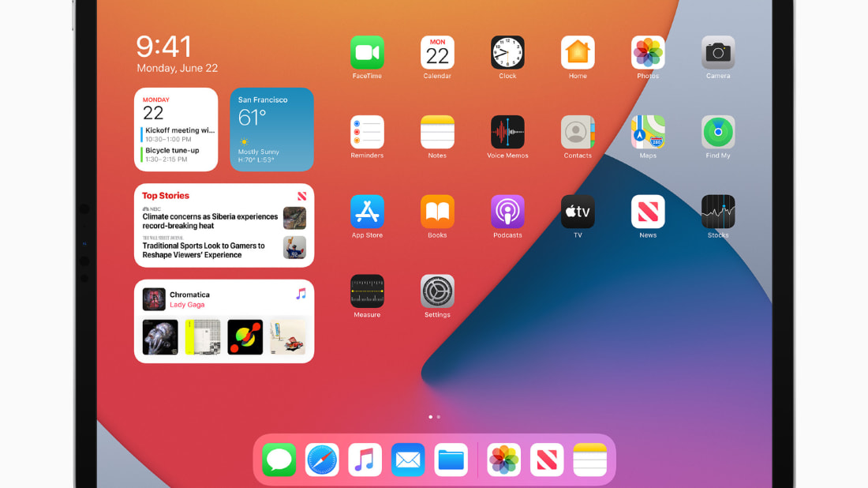
Task: Open Files from the dock
Action: [451, 460]
